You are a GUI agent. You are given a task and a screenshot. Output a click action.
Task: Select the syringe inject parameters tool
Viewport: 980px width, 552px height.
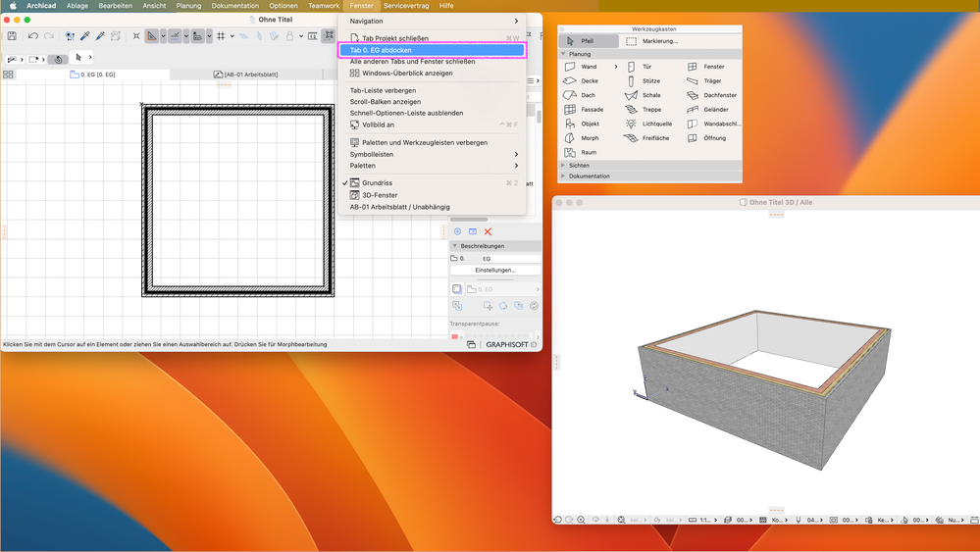click(x=100, y=36)
